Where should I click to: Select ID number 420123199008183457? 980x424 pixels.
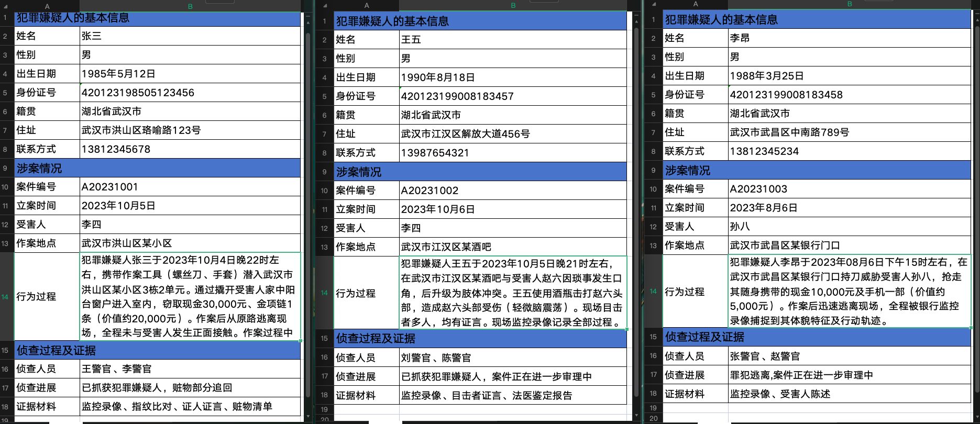513,96
